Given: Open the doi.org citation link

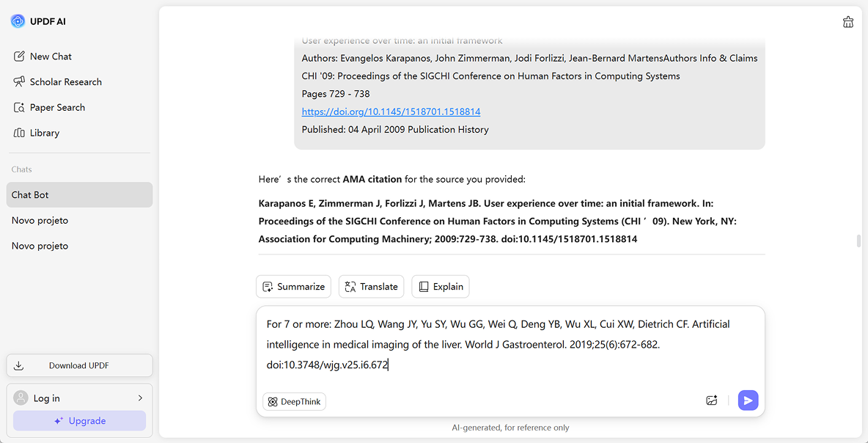Looking at the screenshot, I should (391, 112).
